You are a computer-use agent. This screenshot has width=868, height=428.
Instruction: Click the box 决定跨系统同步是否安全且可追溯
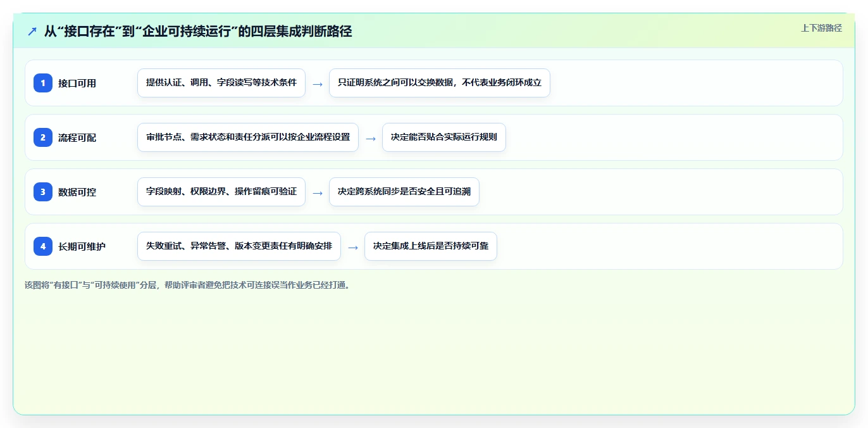tap(404, 192)
